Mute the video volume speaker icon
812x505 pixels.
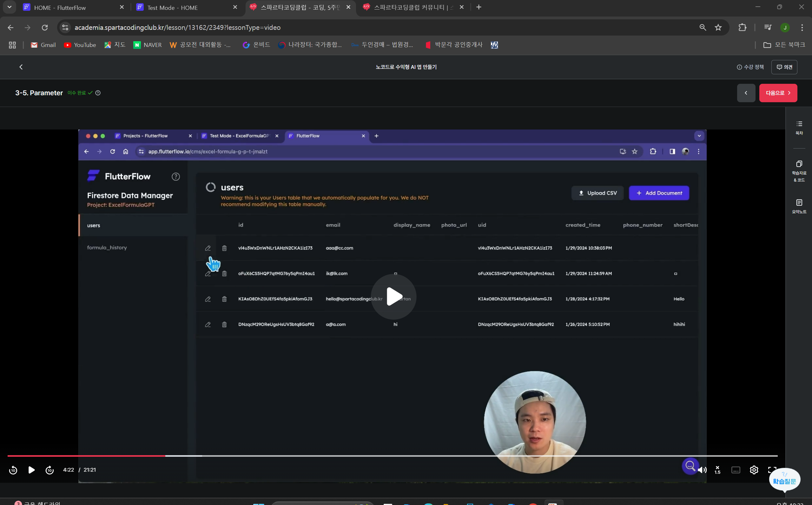click(702, 470)
